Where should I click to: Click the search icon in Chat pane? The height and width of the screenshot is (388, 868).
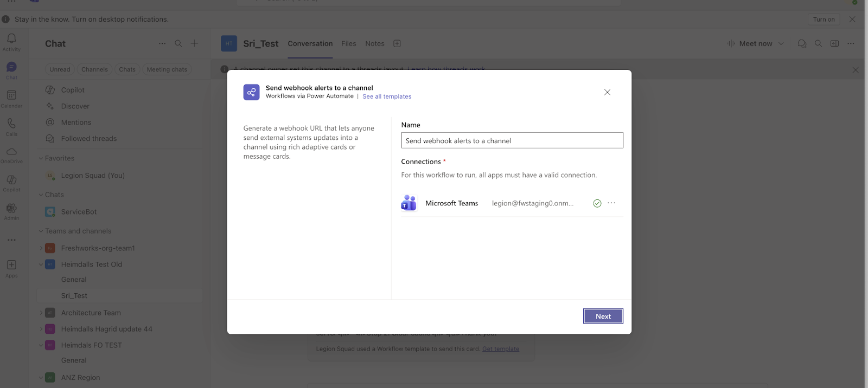(178, 43)
